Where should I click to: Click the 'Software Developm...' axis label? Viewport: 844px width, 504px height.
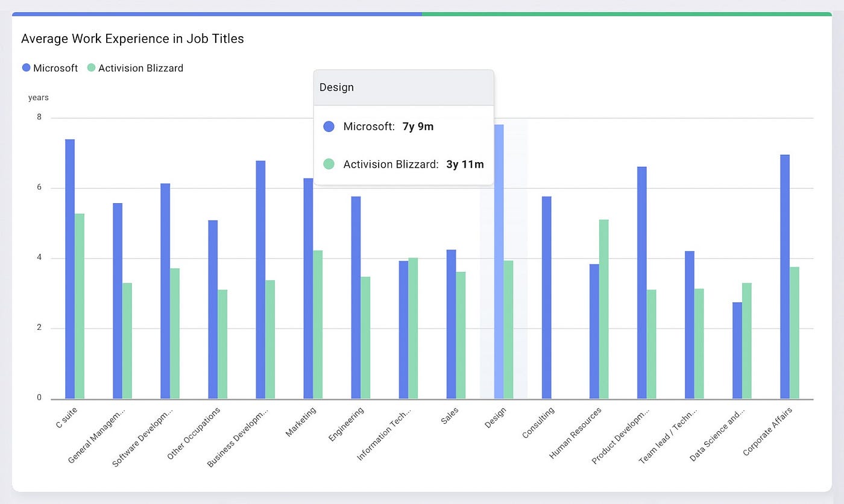(142, 437)
